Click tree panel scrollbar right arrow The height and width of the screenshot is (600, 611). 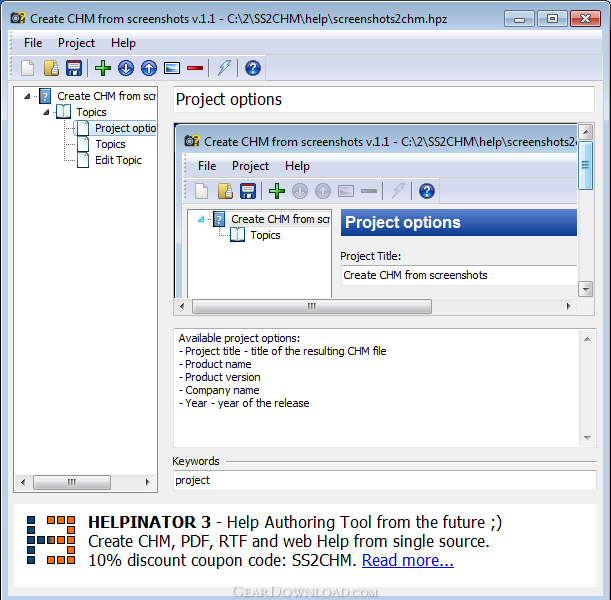coord(147,482)
